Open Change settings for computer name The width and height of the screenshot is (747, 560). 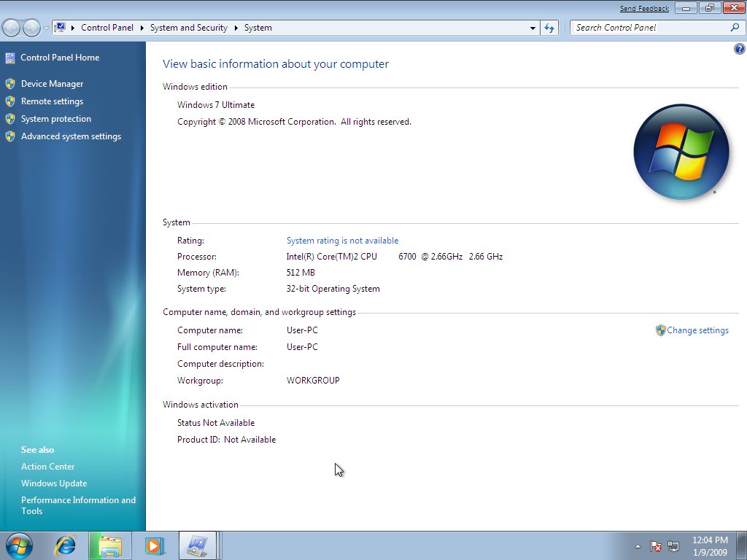pos(697,330)
